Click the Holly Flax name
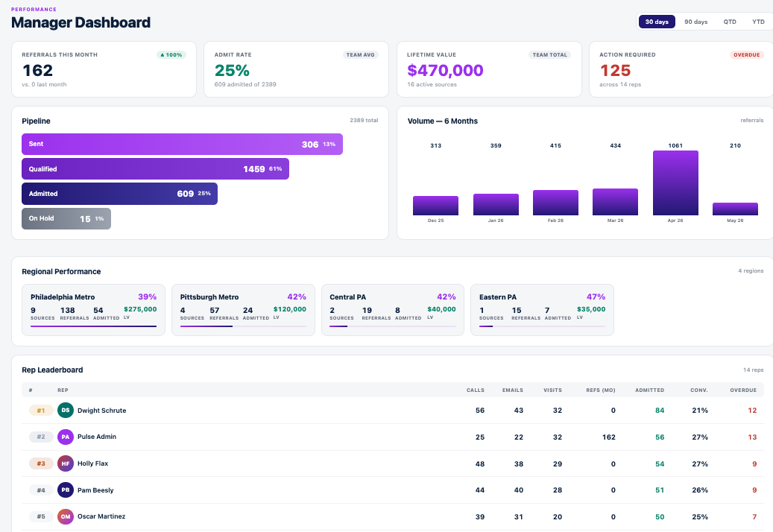 [92, 463]
